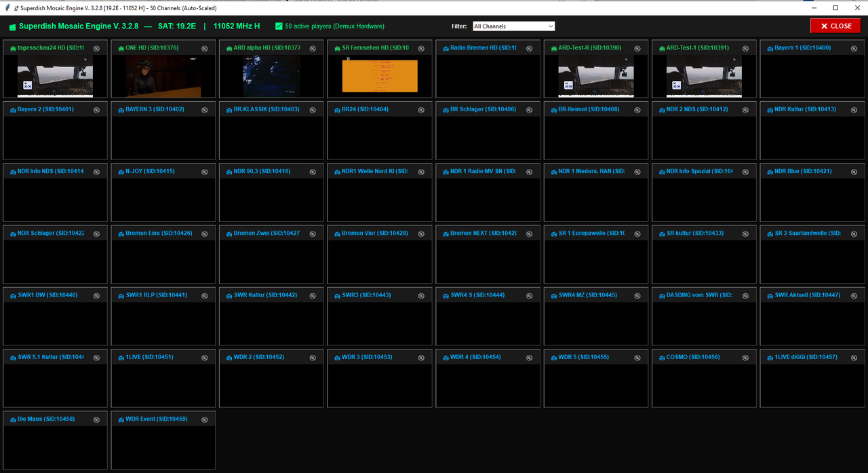Toggle mute on SR Fernsehen HD
The width and height of the screenshot is (868, 473).
point(421,48)
